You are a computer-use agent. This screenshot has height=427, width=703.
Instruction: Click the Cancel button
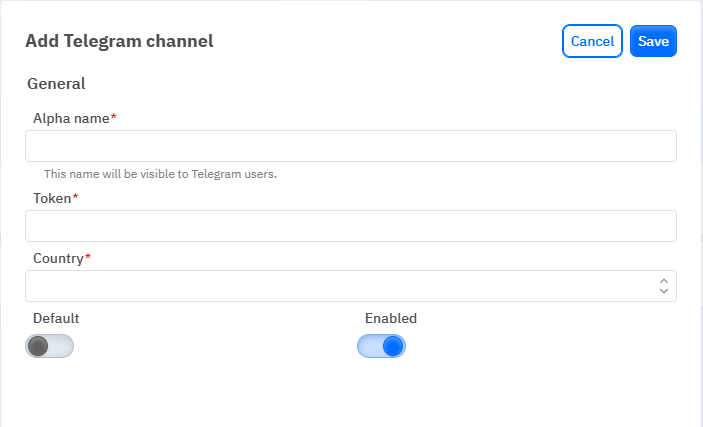point(592,41)
